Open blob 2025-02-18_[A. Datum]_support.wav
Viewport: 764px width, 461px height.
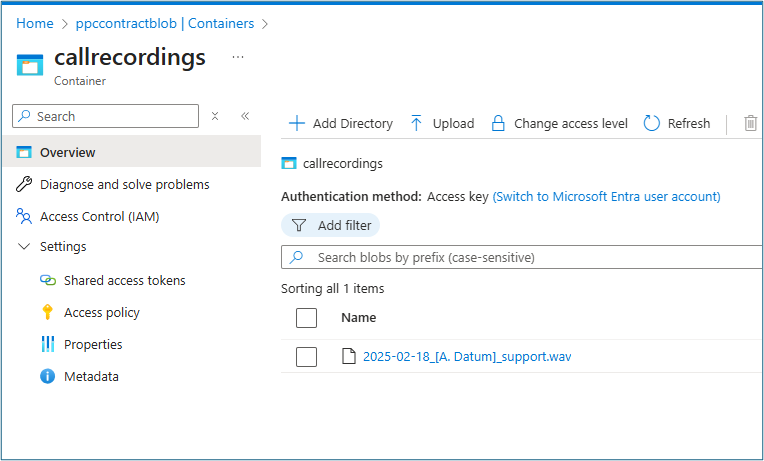(x=467, y=357)
